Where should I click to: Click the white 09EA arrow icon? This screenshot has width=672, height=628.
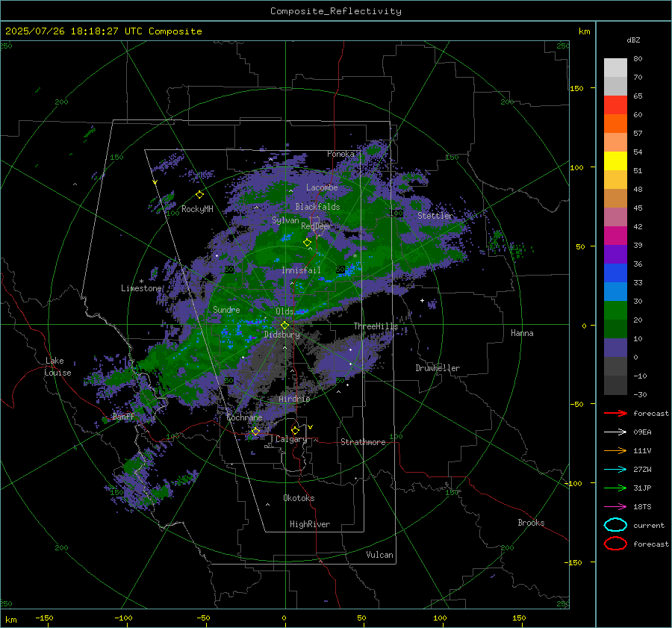pyautogui.click(x=615, y=432)
